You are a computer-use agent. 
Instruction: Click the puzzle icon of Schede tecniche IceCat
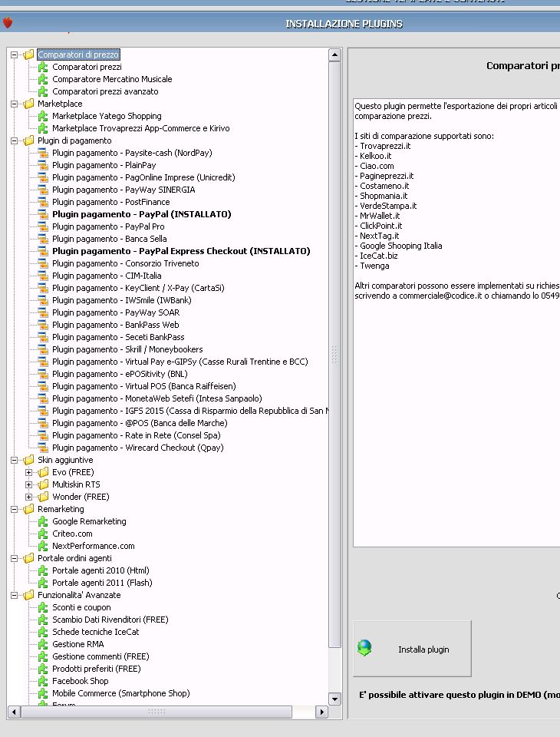click(43, 632)
